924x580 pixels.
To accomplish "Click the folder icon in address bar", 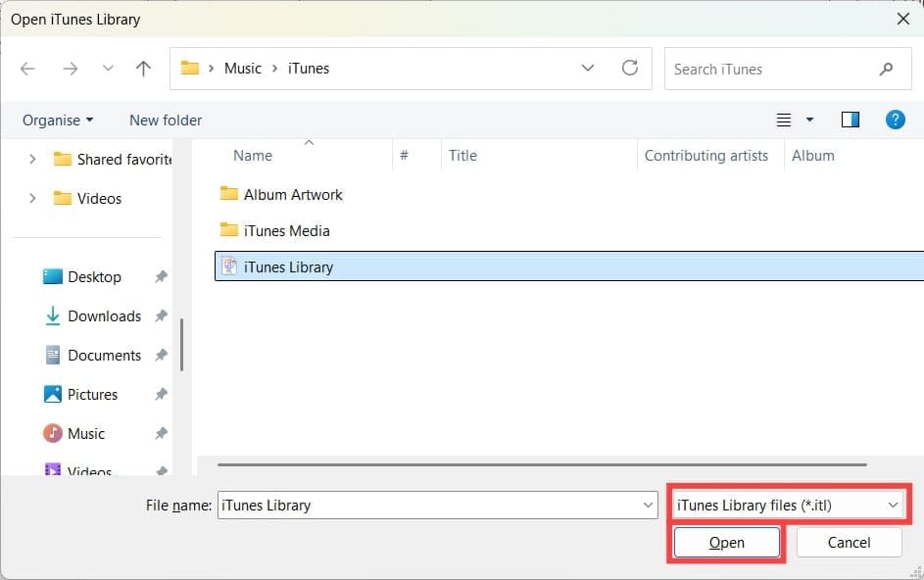I will point(190,68).
